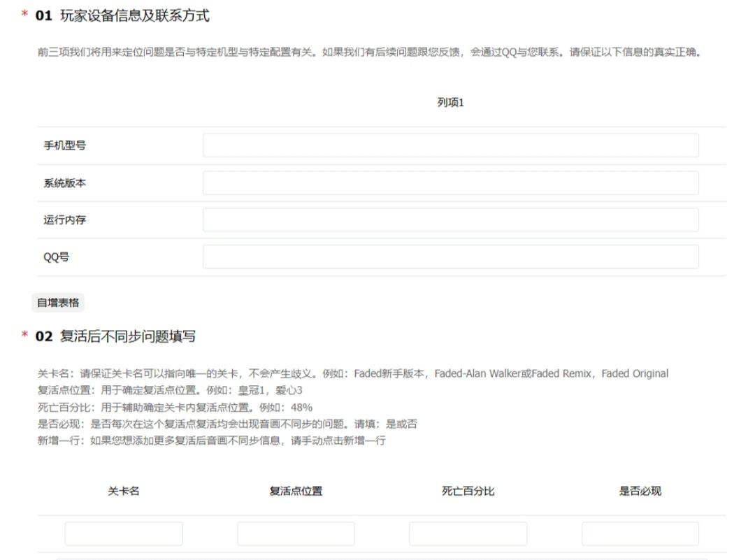Click the 运行内存 row label
The height and width of the screenshot is (560, 755).
pos(64,220)
